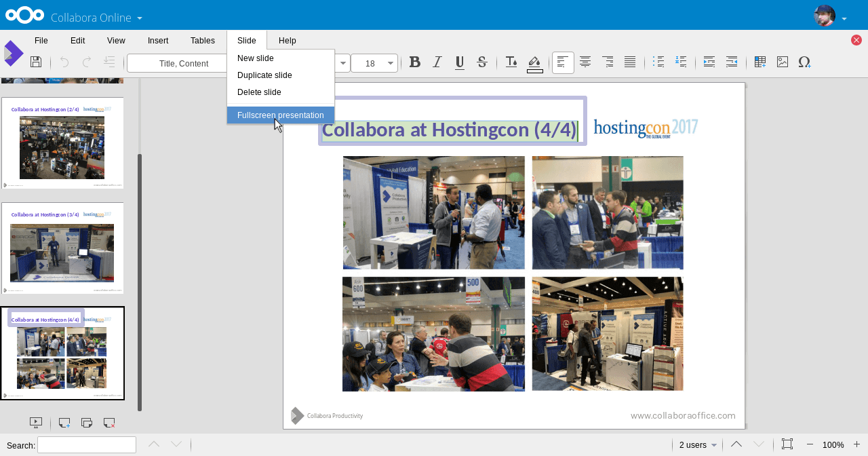868x456 pixels.
Task: Open the font size 18 dropdown
Action: tap(374, 63)
